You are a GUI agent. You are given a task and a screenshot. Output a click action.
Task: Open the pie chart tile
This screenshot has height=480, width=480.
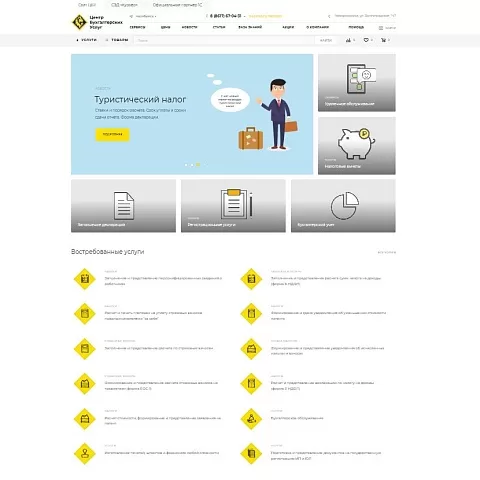tap(343, 206)
